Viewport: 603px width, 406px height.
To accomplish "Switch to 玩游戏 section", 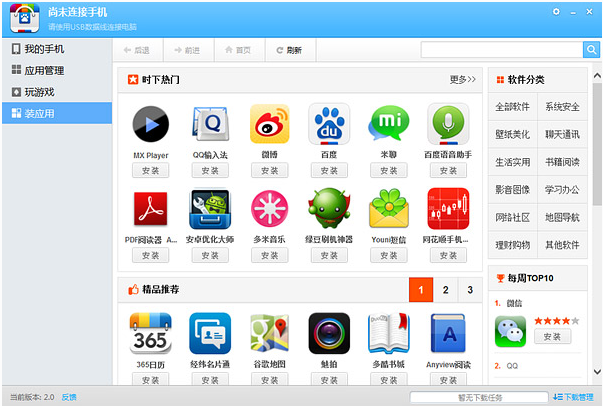I will pyautogui.click(x=57, y=92).
